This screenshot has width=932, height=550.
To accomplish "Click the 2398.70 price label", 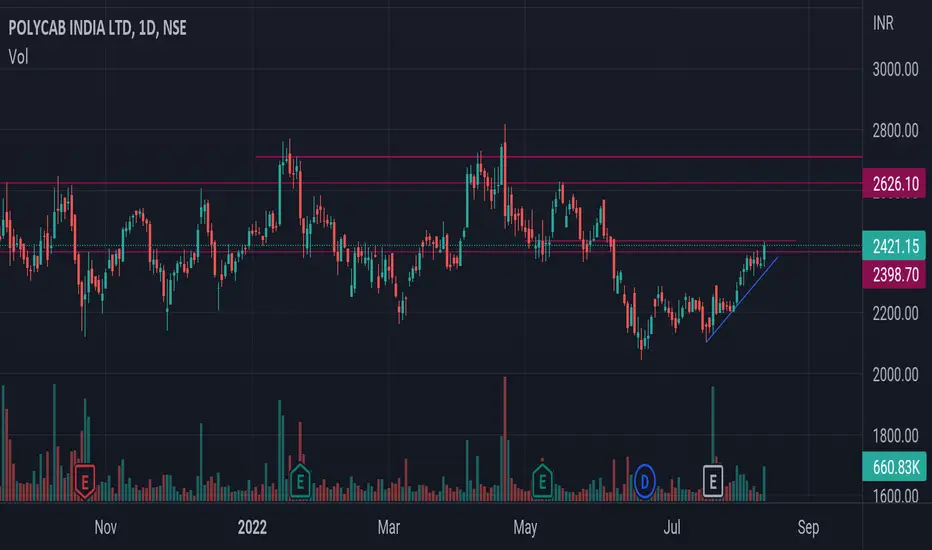I will (895, 275).
